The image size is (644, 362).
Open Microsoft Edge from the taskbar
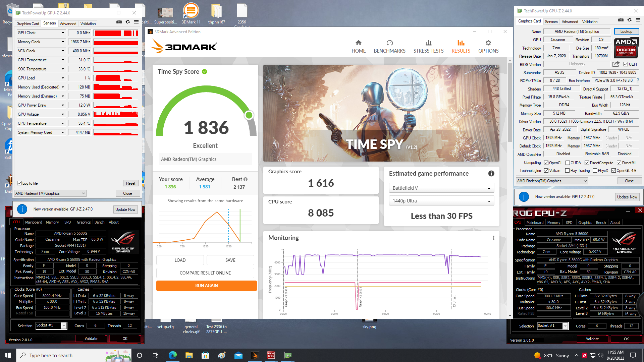click(172, 355)
